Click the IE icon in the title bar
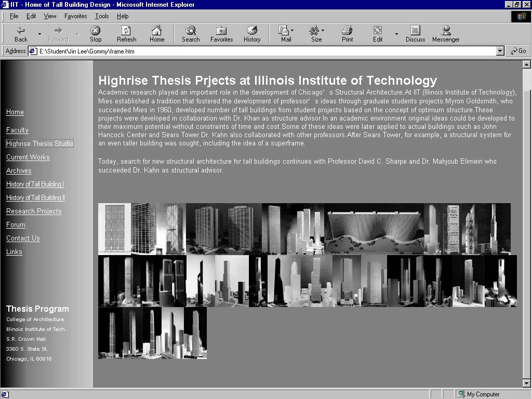This screenshot has height=399, width=532. click(5, 4)
